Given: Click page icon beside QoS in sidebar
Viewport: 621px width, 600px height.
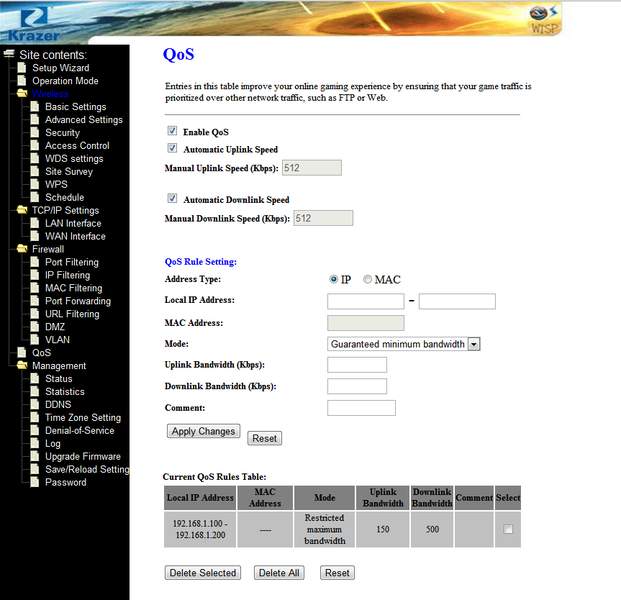Looking at the screenshot, I should pos(22,352).
